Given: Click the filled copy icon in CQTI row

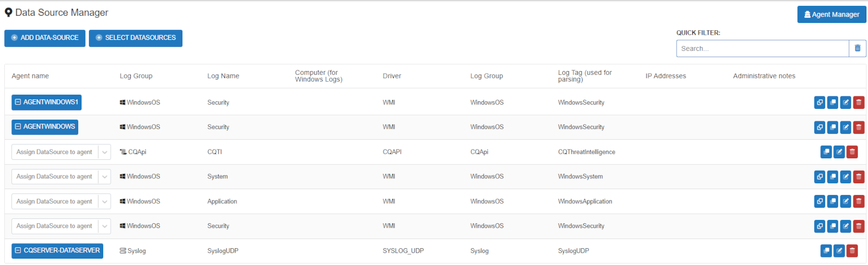Looking at the screenshot, I should click(x=826, y=152).
